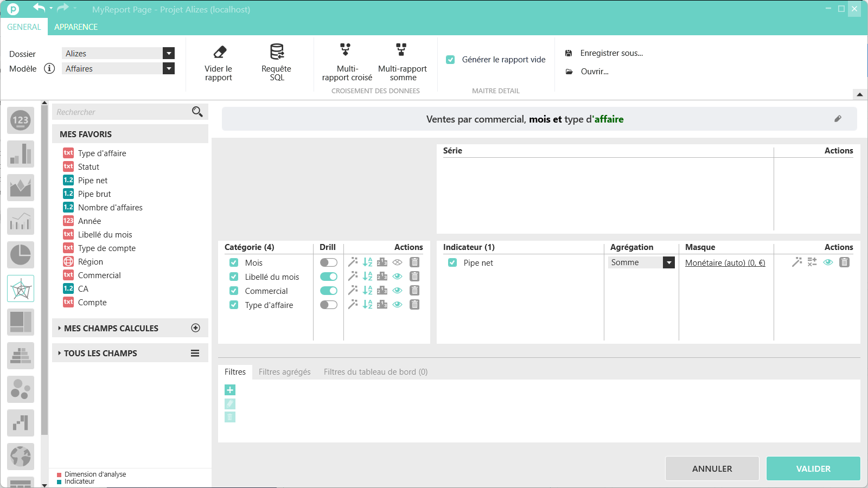Click the VALIDER button
868x488 pixels.
[813, 468]
